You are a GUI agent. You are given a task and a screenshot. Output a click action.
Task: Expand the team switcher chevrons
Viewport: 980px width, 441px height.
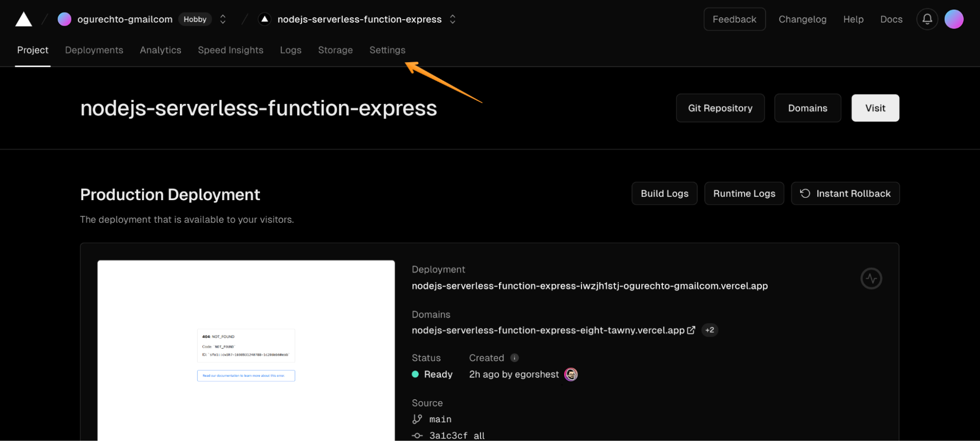pyautogui.click(x=223, y=20)
